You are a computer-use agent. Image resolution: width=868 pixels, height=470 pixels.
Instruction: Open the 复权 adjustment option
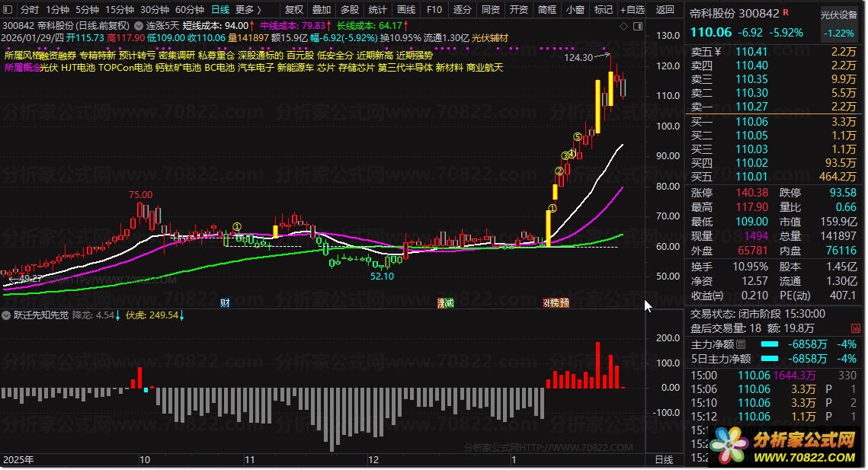294,9
